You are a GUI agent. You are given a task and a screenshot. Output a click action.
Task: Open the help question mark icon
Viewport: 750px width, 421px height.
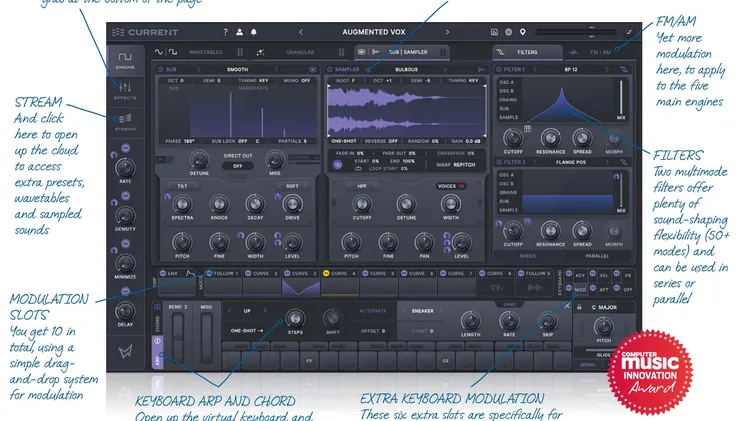pos(225,32)
